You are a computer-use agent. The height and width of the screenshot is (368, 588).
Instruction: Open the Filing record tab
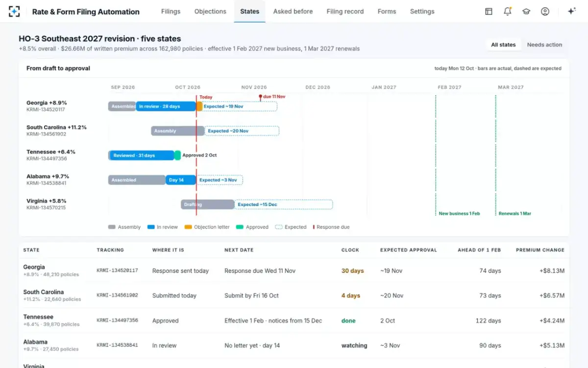click(x=345, y=11)
